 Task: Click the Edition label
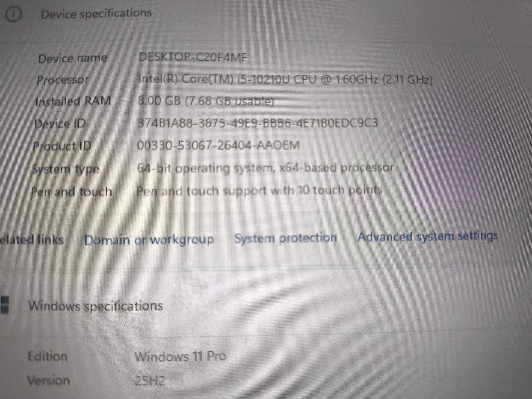pyautogui.click(x=48, y=356)
